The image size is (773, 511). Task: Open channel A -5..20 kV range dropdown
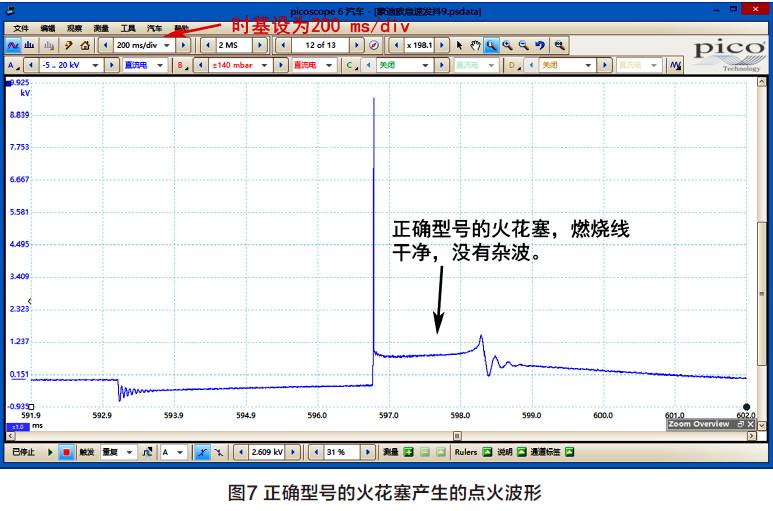point(96,65)
